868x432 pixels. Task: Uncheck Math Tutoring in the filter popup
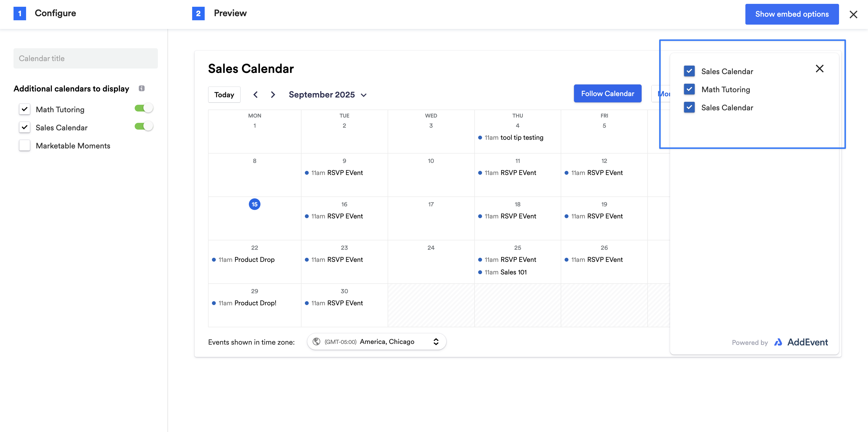pos(689,89)
